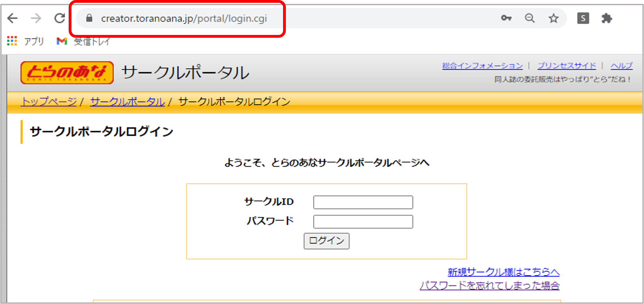
Task: Click the padlock site info icon
Action: point(89,18)
